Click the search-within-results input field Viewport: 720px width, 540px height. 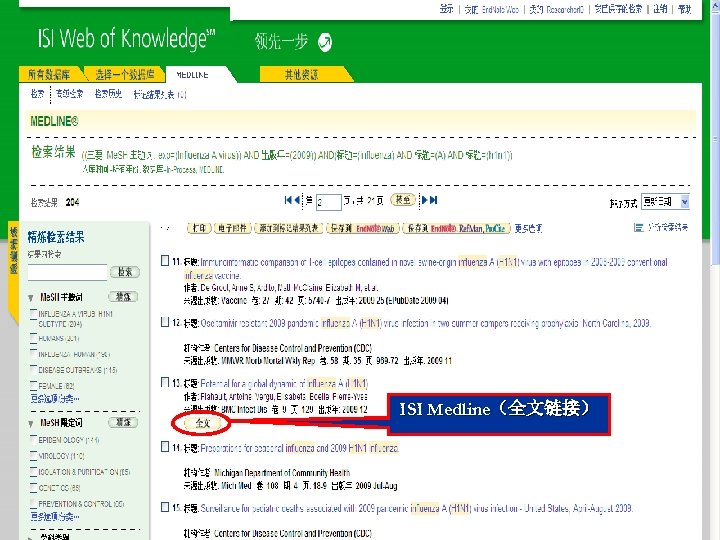coord(67,273)
